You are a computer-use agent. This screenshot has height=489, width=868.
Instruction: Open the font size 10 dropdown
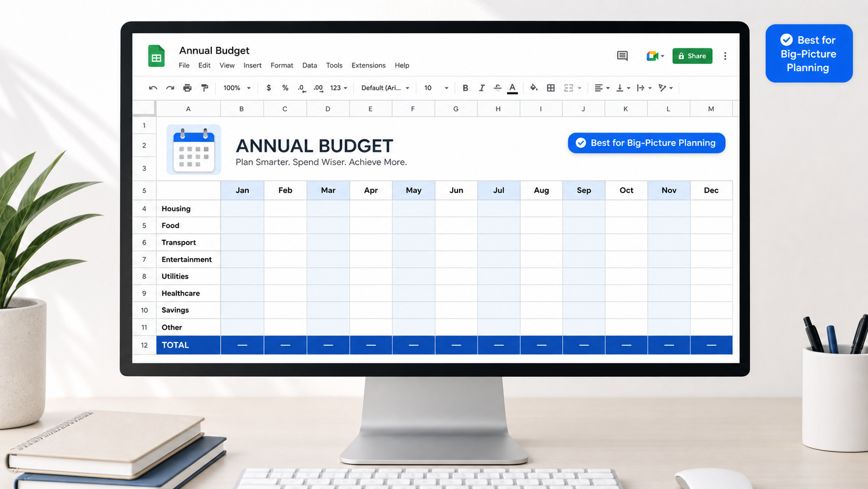[x=436, y=88]
